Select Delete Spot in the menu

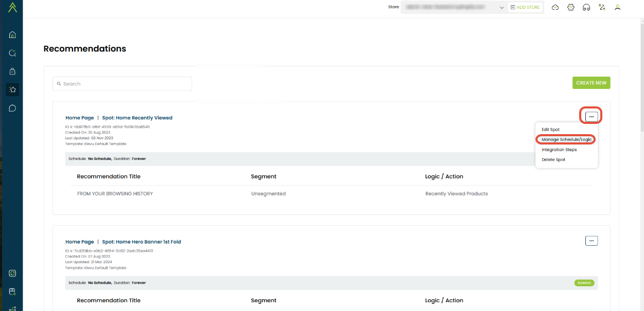pyautogui.click(x=553, y=160)
